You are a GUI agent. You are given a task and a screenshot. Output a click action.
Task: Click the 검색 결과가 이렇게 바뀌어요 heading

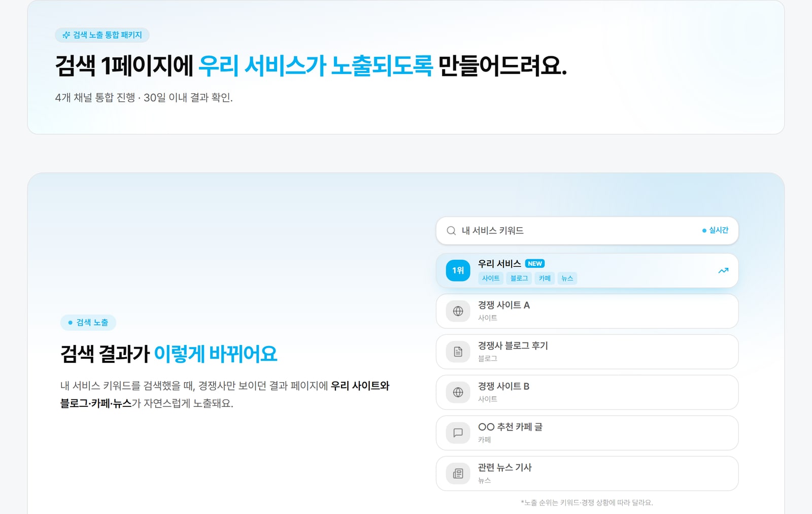[x=169, y=354]
